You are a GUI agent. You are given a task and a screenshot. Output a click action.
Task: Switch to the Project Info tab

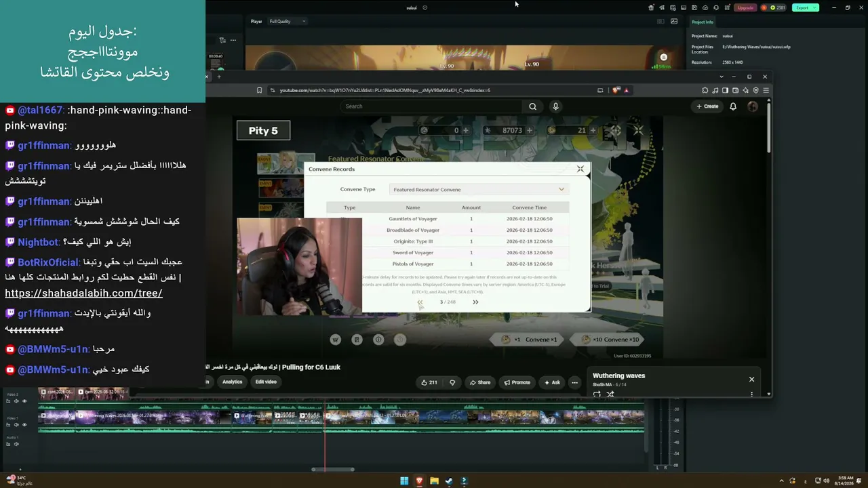[x=703, y=22]
